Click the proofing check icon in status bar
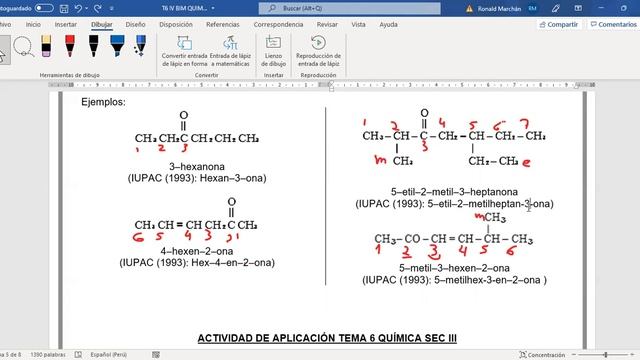 point(78,355)
